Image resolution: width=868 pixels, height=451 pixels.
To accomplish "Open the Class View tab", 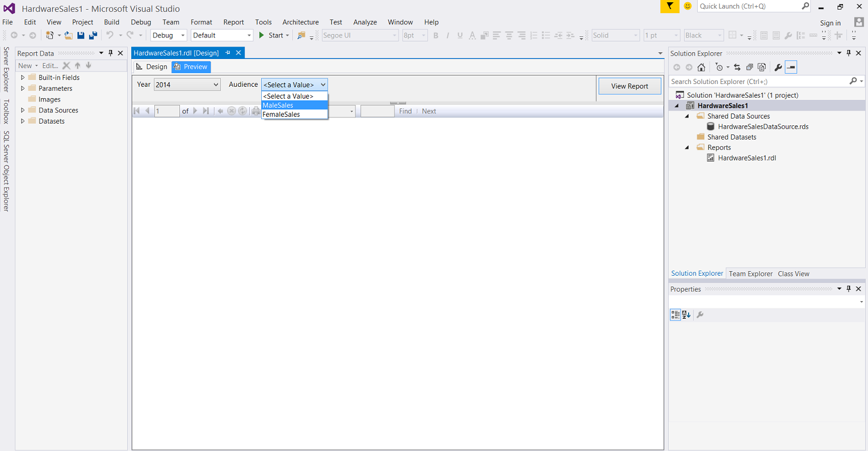I will click(794, 273).
